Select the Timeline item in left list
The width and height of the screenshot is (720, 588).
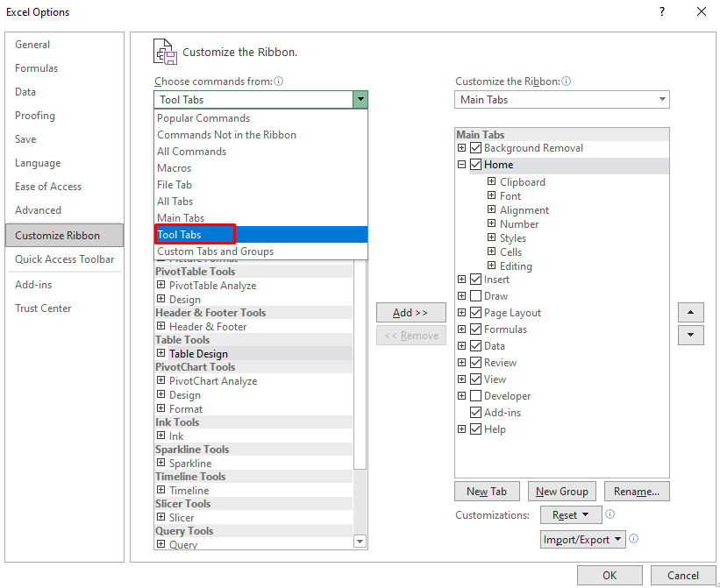(x=189, y=491)
